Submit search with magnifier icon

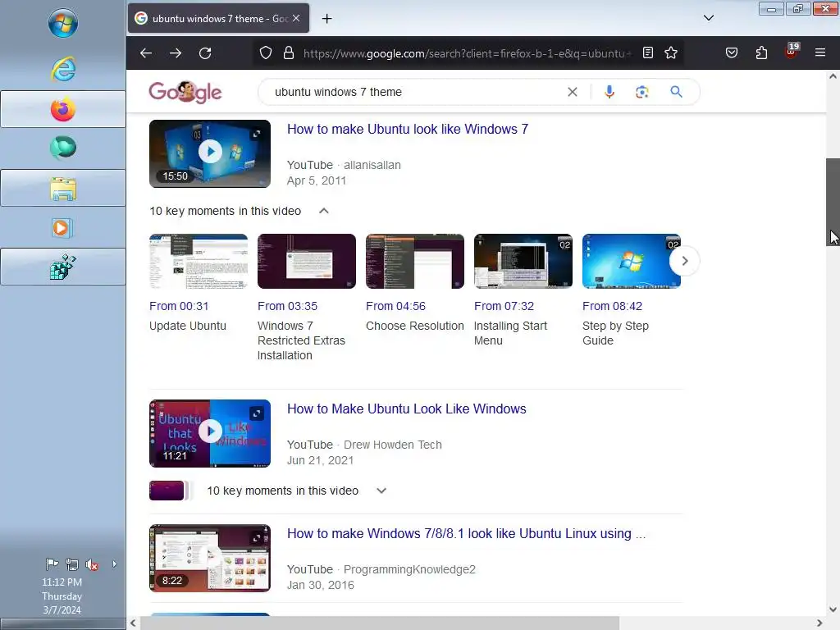click(x=676, y=92)
